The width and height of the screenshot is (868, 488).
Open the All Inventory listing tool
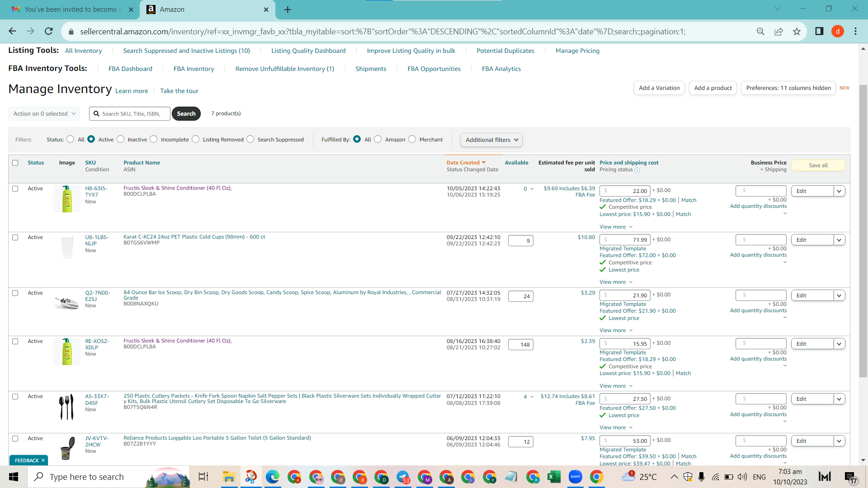(x=83, y=51)
